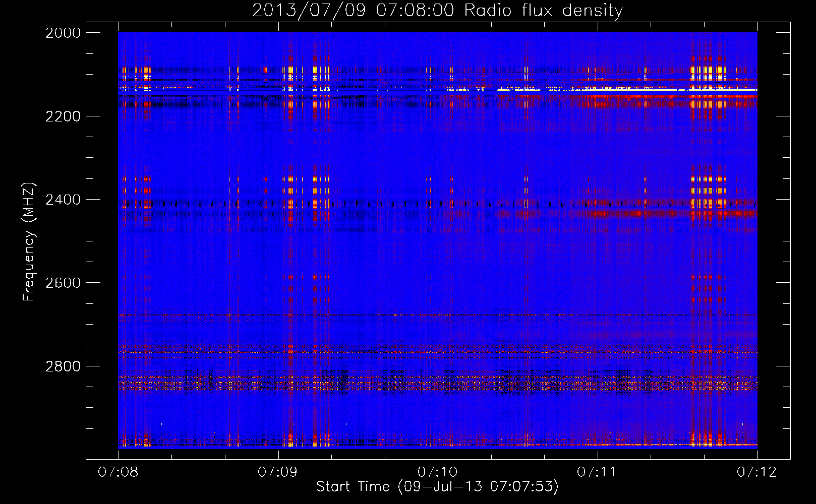Image resolution: width=816 pixels, height=504 pixels.
Task: Click the 07:11 time axis label
Action: tap(597, 472)
